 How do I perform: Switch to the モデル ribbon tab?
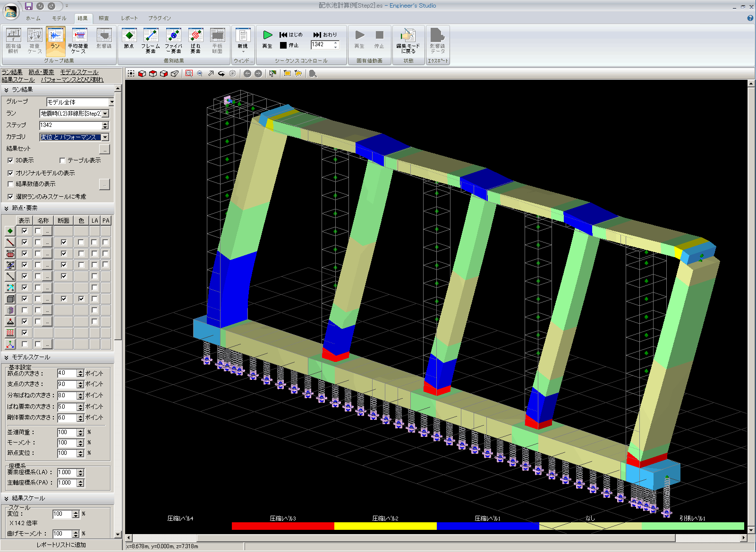(x=59, y=18)
